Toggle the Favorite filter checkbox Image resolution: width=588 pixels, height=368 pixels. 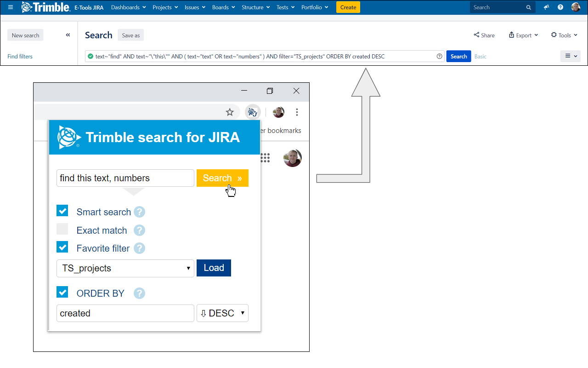pos(62,247)
